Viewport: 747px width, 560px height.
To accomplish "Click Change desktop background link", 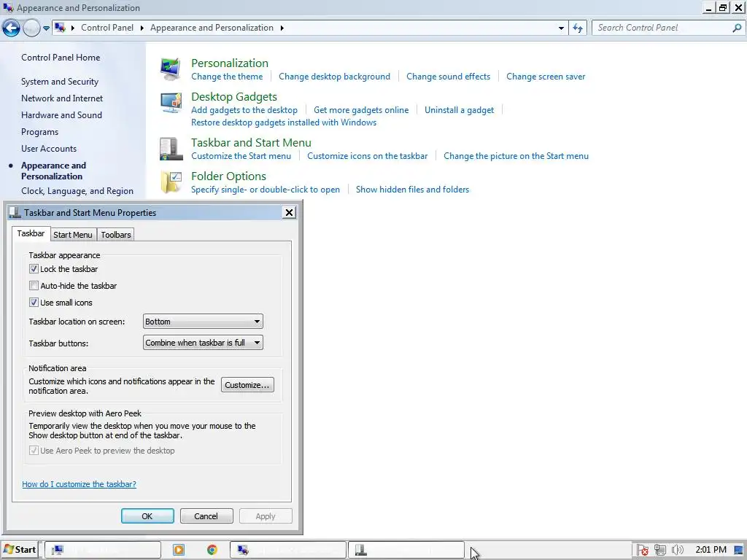I will tap(334, 77).
